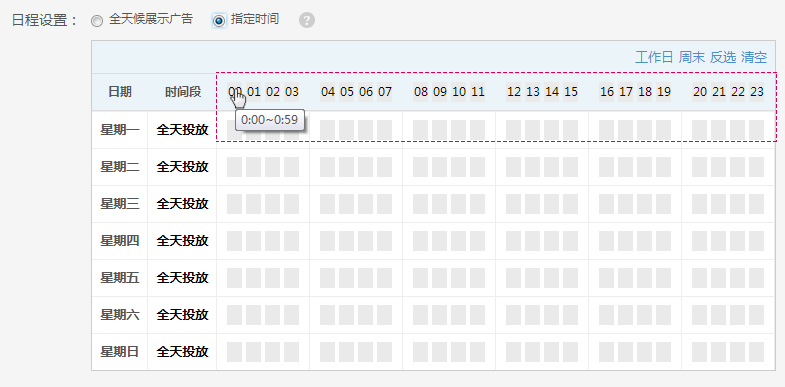
Task: Click the 清空 clear link
Action: click(754, 57)
